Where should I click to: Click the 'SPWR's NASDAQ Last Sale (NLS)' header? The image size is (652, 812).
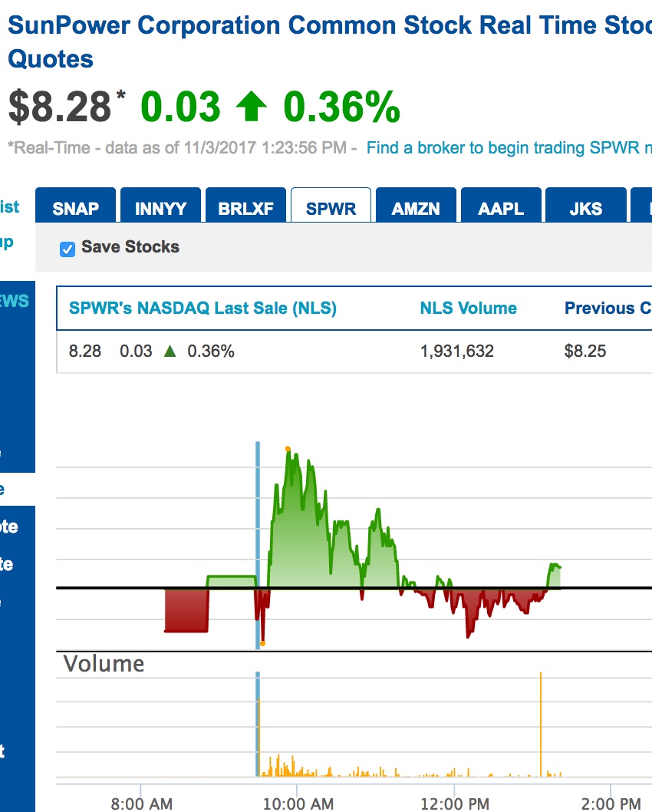(x=203, y=309)
